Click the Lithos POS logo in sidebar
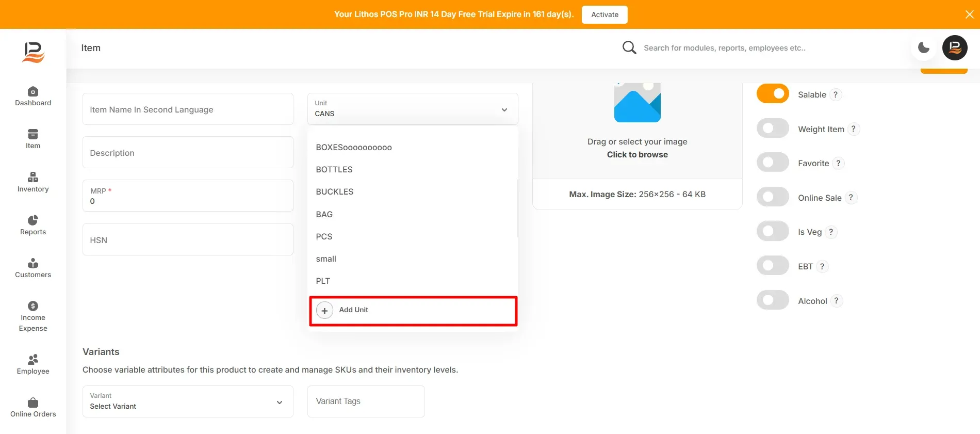Image resolution: width=980 pixels, height=434 pixels. [x=34, y=52]
